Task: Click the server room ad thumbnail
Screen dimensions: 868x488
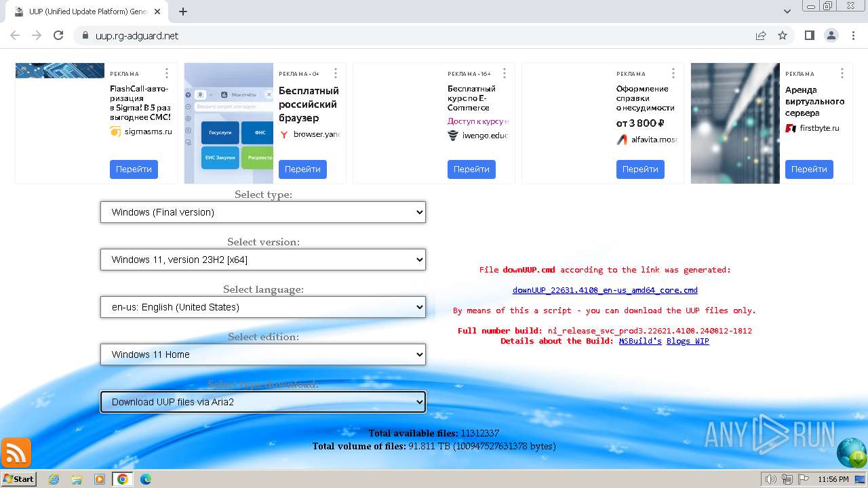Action: pos(735,123)
